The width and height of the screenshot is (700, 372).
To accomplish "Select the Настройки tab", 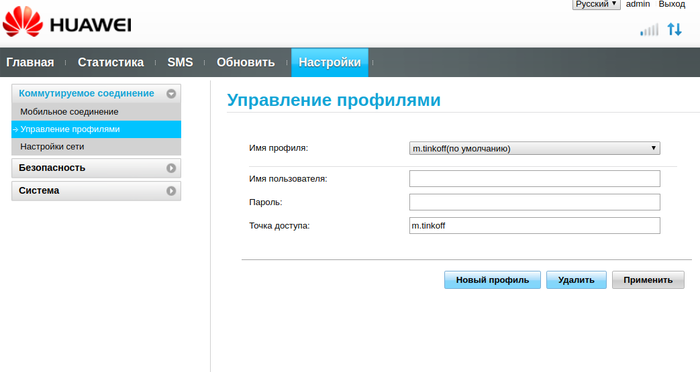I will pos(330,62).
